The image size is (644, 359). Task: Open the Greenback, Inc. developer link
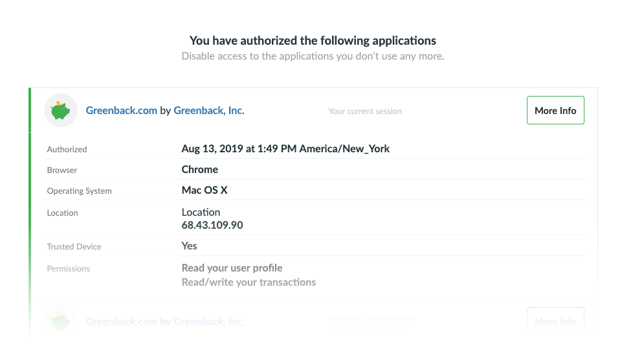point(209,111)
